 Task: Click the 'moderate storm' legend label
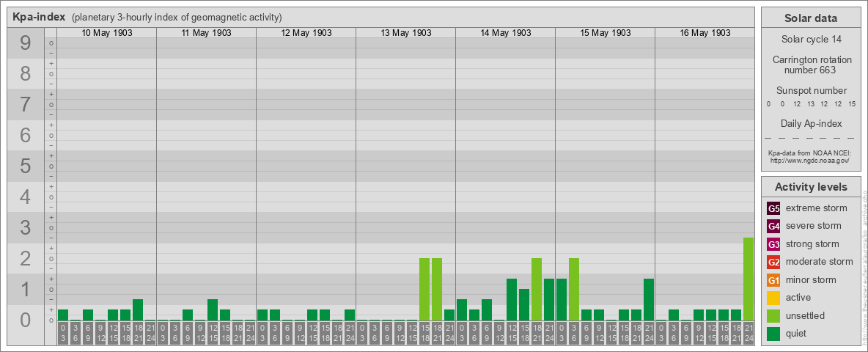point(820,261)
